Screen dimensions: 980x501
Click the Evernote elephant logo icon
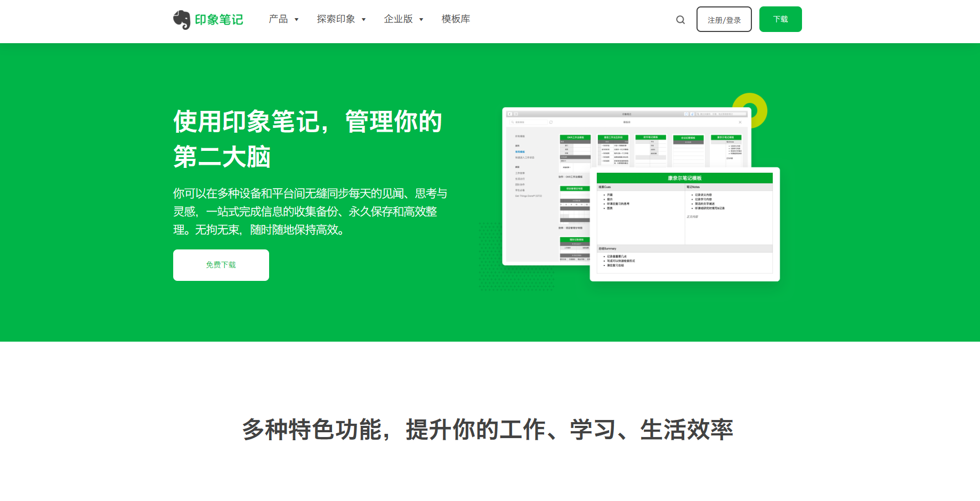coord(182,20)
